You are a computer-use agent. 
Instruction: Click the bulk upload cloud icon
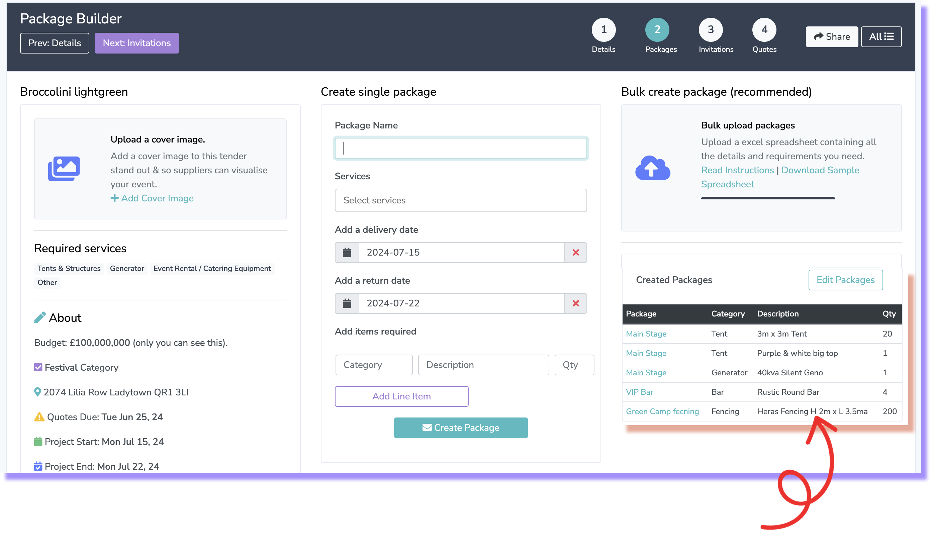[652, 168]
